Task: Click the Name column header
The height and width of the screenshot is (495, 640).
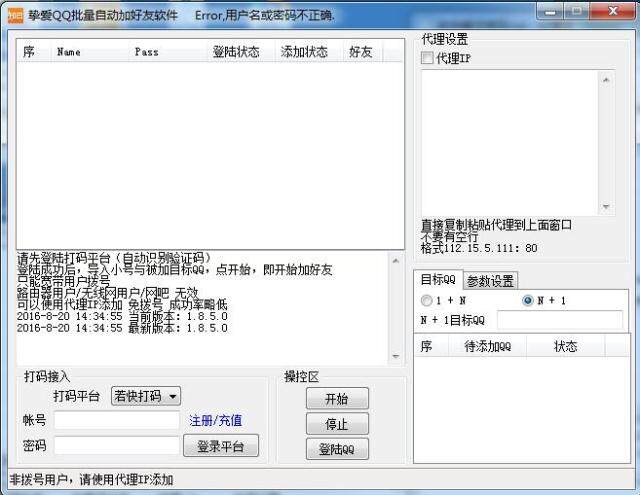Action: click(x=89, y=51)
